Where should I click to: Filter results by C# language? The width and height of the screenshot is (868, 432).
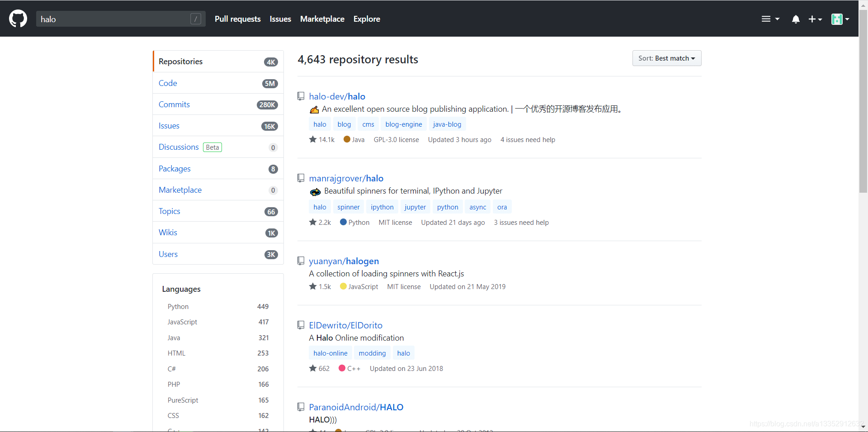218,369
